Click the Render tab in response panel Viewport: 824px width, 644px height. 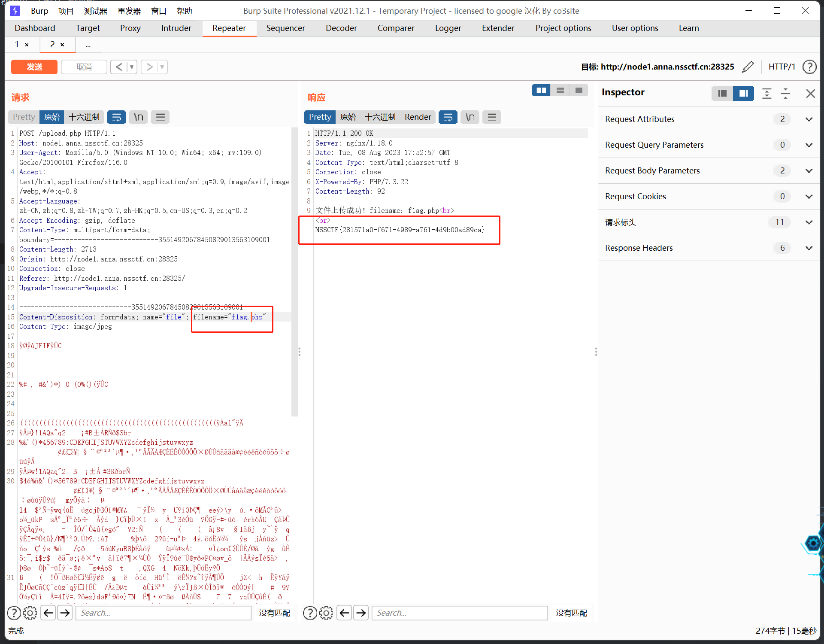click(x=417, y=117)
